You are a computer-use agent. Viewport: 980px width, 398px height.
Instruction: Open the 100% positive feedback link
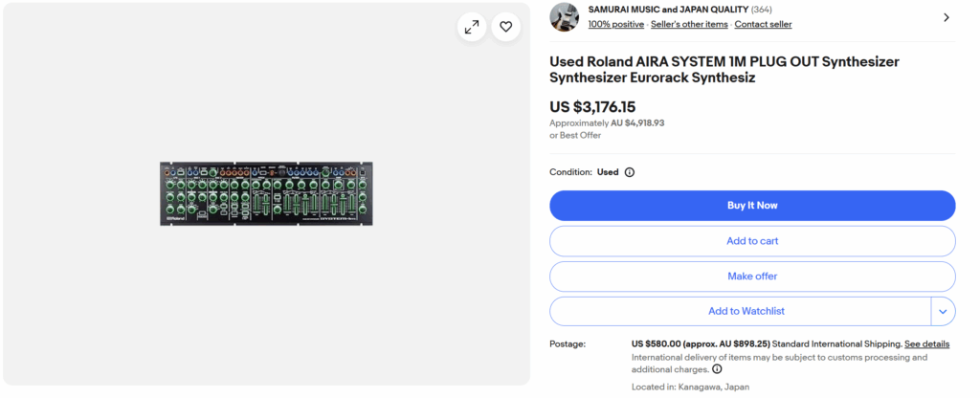(615, 24)
